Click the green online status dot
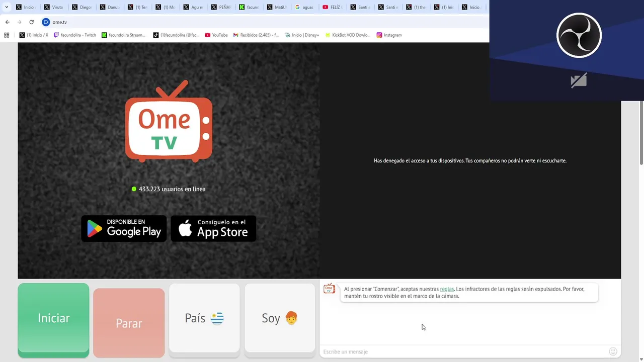This screenshot has height=362, width=644. click(x=134, y=189)
